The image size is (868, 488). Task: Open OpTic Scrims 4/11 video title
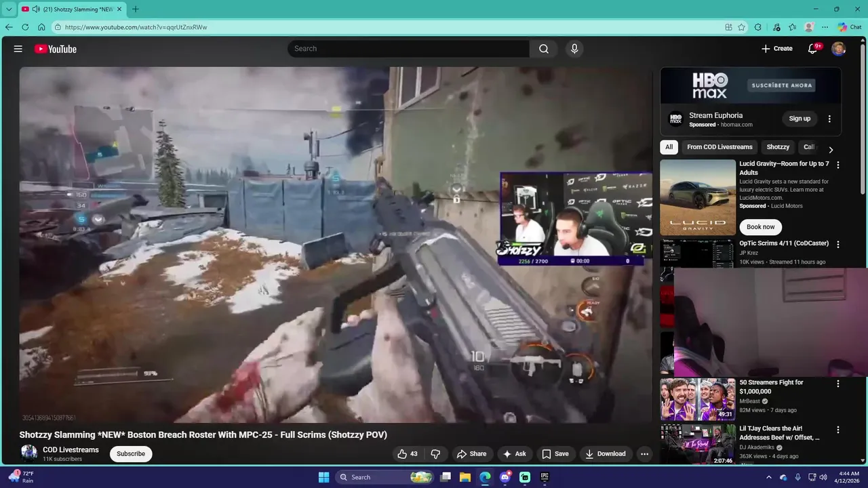tap(784, 243)
